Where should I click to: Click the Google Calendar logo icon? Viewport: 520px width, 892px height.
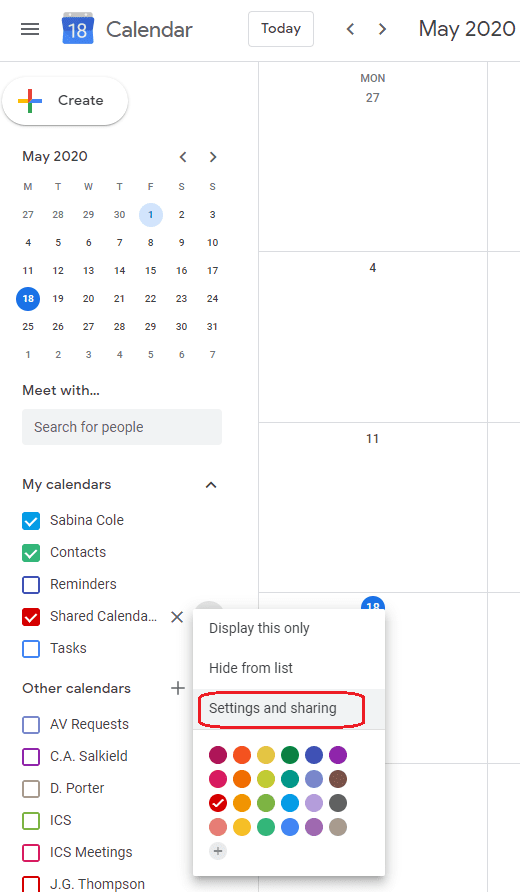pyautogui.click(x=77, y=28)
